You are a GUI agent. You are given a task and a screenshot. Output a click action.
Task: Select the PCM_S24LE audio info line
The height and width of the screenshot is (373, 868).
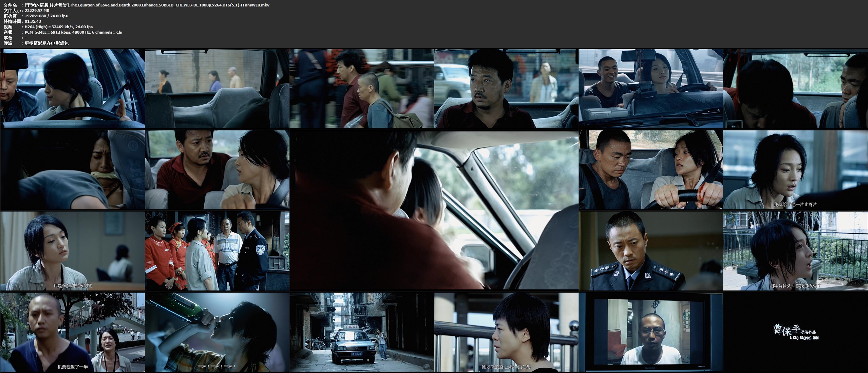[x=74, y=32]
